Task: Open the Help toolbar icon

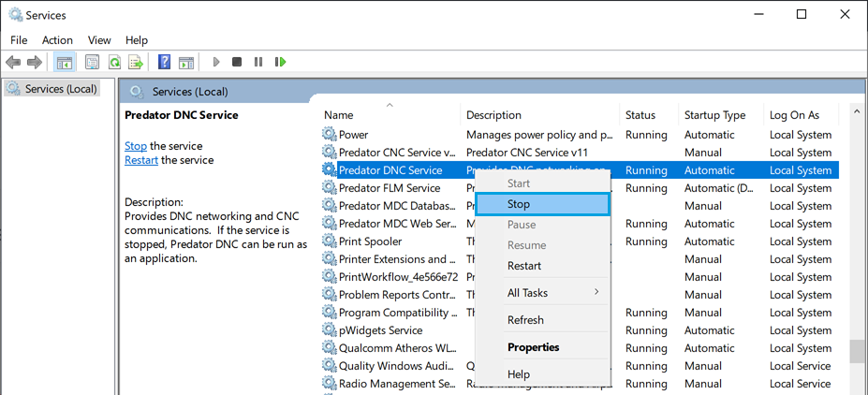Action: [164, 62]
